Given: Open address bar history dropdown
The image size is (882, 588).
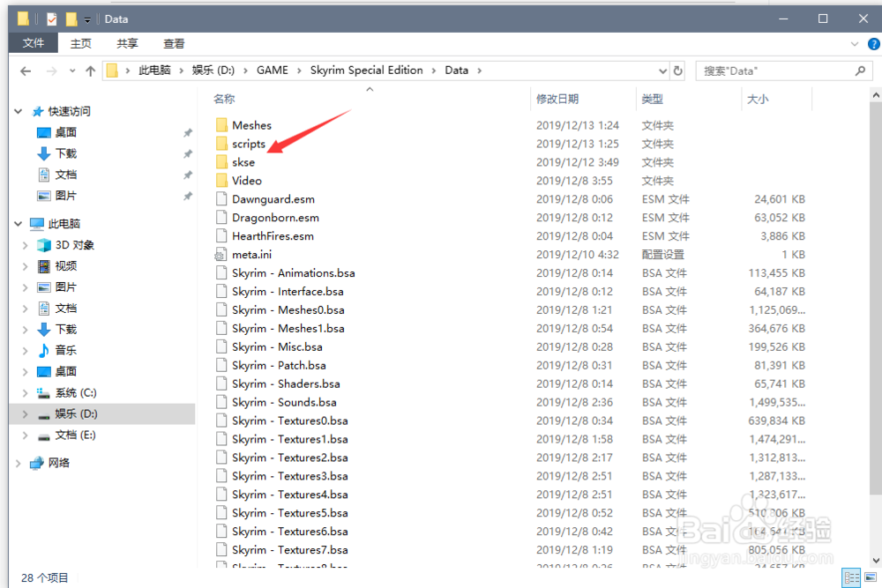Looking at the screenshot, I should click(662, 71).
